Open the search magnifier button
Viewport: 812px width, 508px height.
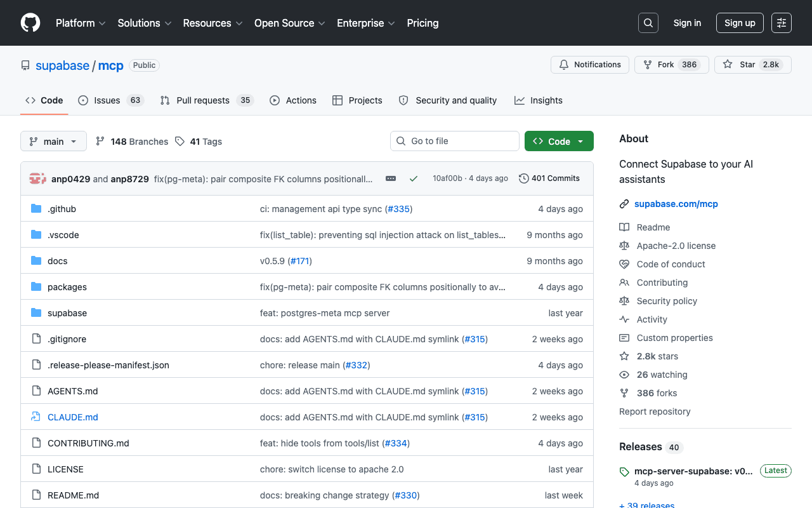pyautogui.click(x=648, y=23)
